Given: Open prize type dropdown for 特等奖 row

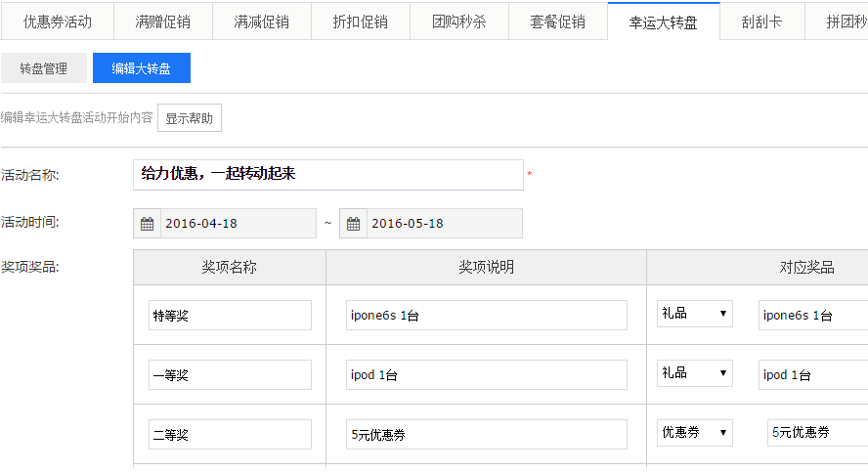Looking at the screenshot, I should [695, 315].
